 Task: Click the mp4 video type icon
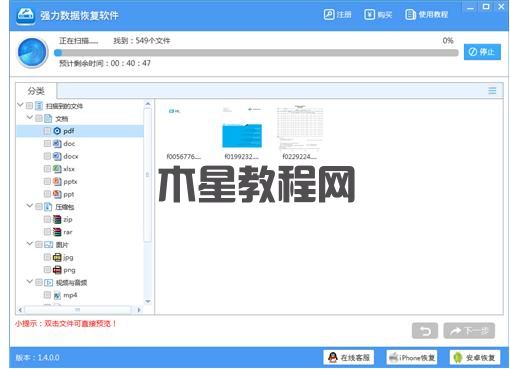[57, 295]
